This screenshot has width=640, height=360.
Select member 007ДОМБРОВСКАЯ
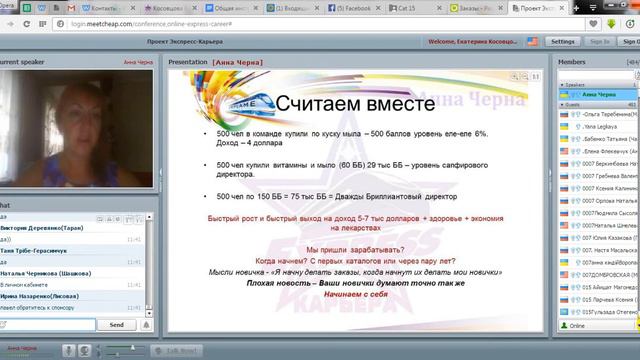click(x=598, y=275)
